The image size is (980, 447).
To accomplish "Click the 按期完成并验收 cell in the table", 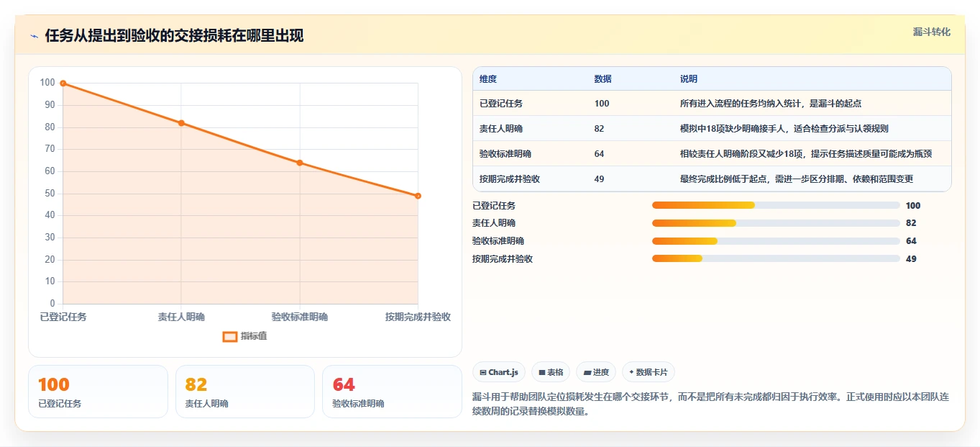I will (x=510, y=179).
